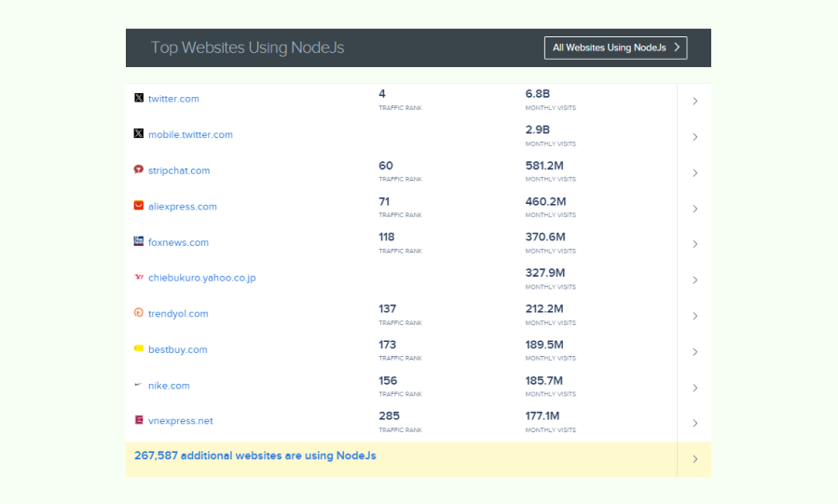Click the vnexpress.net favicon icon
Viewport: 838px width, 504px height.
coord(139,419)
